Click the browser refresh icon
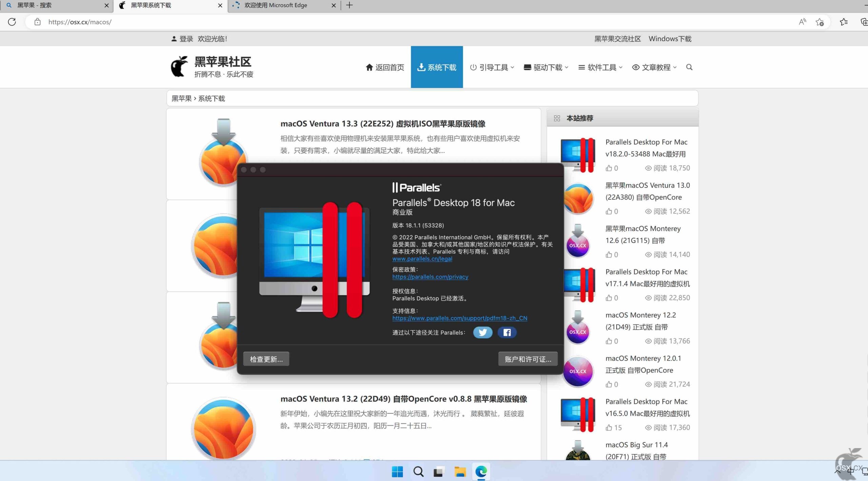This screenshot has height=481, width=868. point(12,22)
